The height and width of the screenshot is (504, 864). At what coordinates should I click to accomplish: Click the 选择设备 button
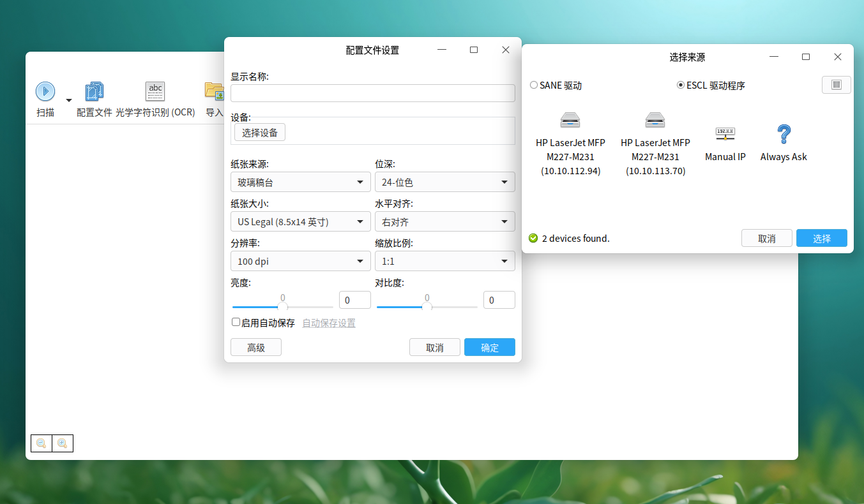pos(260,133)
